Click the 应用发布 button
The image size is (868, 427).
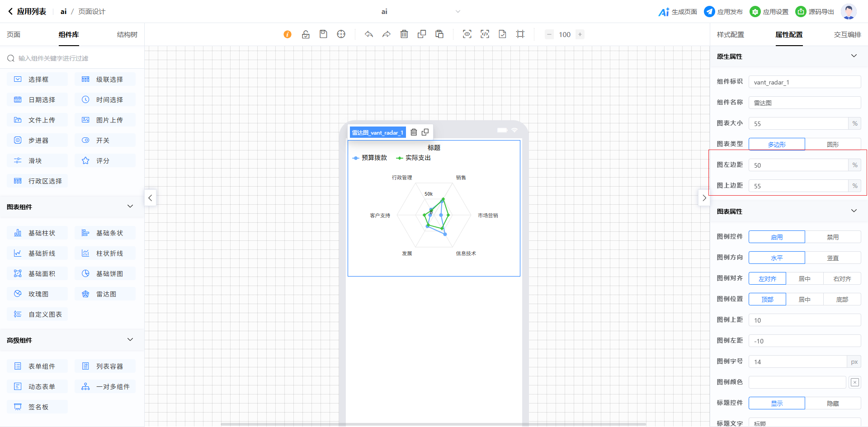[x=723, y=12]
